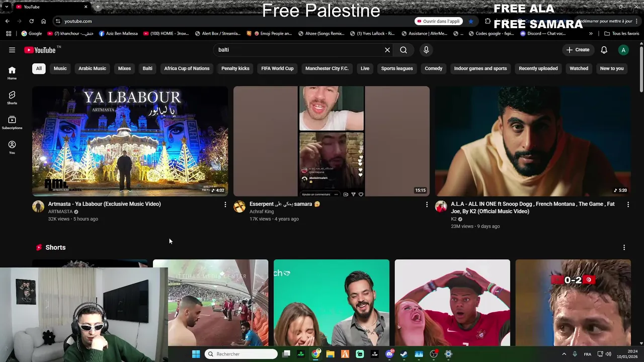Open more options for Esserpent video

pos(427,205)
